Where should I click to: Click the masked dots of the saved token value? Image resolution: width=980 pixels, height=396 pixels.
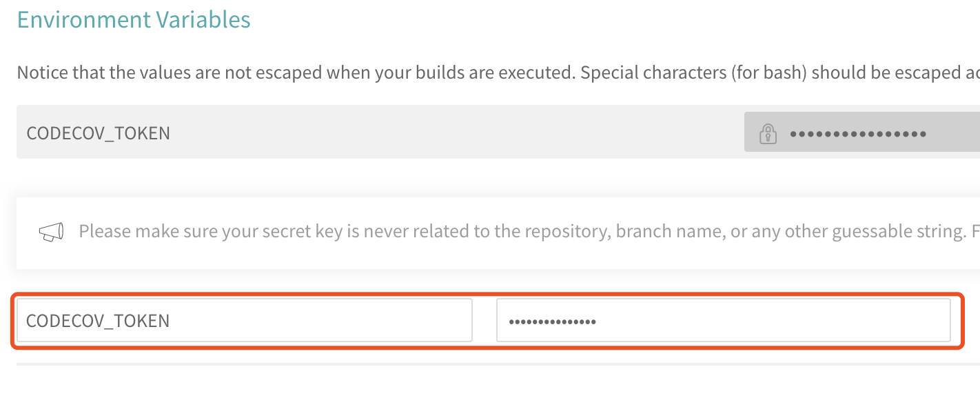click(858, 133)
